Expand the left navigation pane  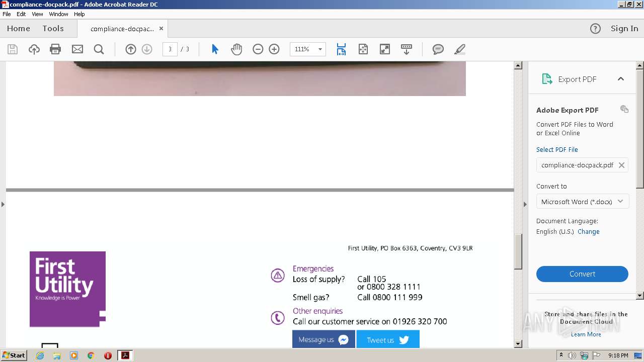tap(3, 204)
